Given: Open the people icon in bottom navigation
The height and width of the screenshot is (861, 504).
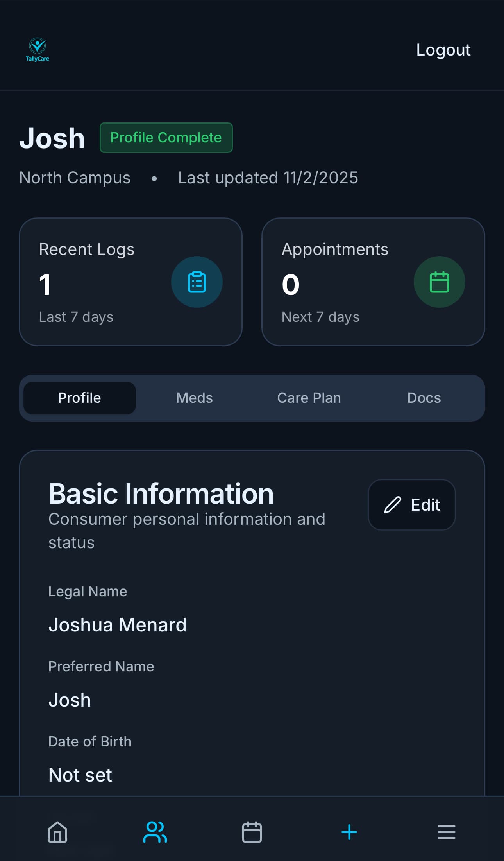Looking at the screenshot, I should click(x=155, y=832).
